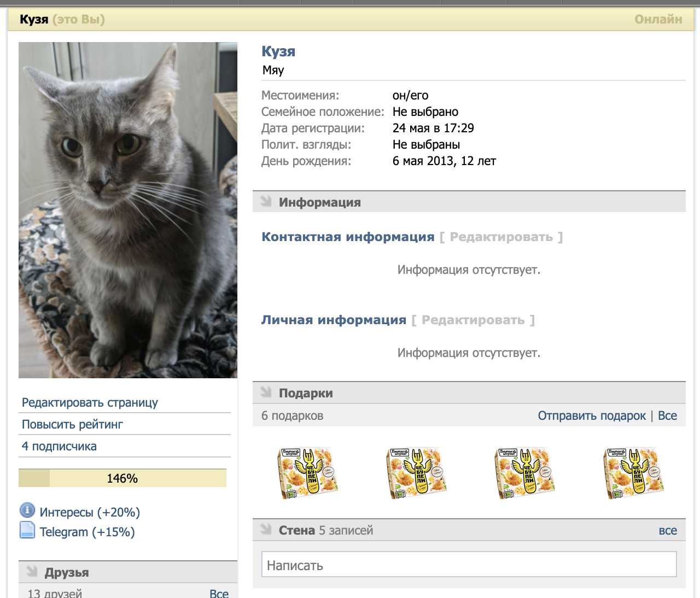Open Telegram (+15%) link
Screen dimensions: 700x598
tap(87, 532)
